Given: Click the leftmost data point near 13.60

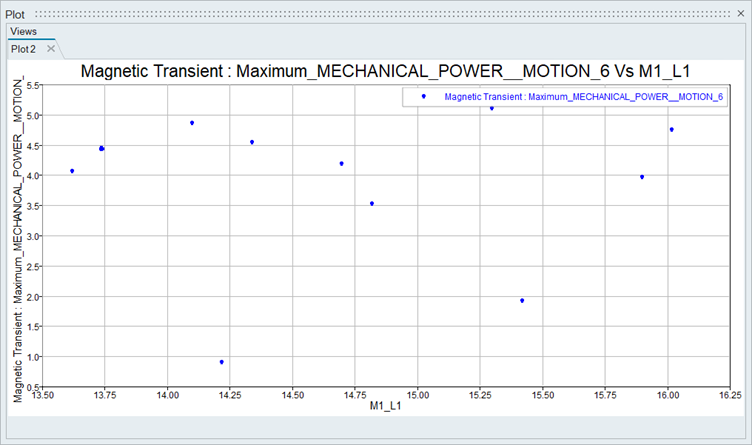Looking at the screenshot, I should coord(72,171).
